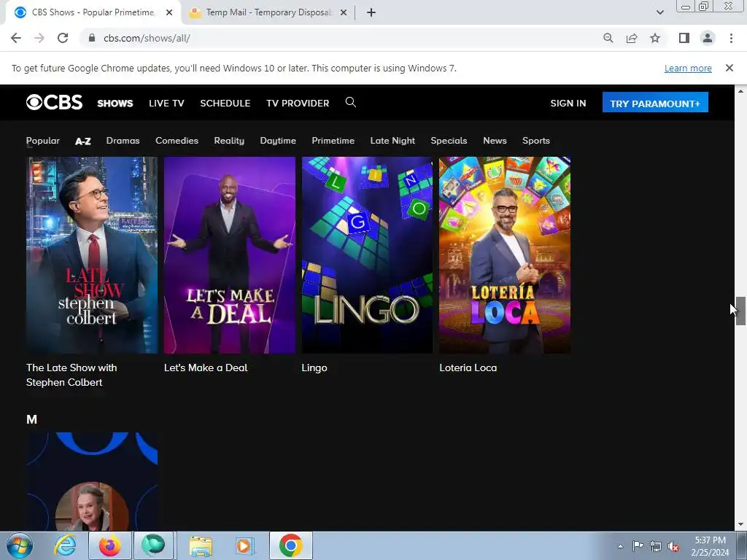Close the Temp Mail tab
The width and height of the screenshot is (747, 560).
pyautogui.click(x=344, y=13)
